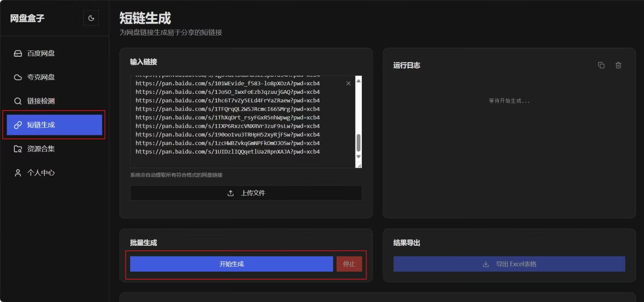
Task: Click the link containing 1TFQrqQL2WSJRcmcI66SMrg
Action: click(x=228, y=109)
